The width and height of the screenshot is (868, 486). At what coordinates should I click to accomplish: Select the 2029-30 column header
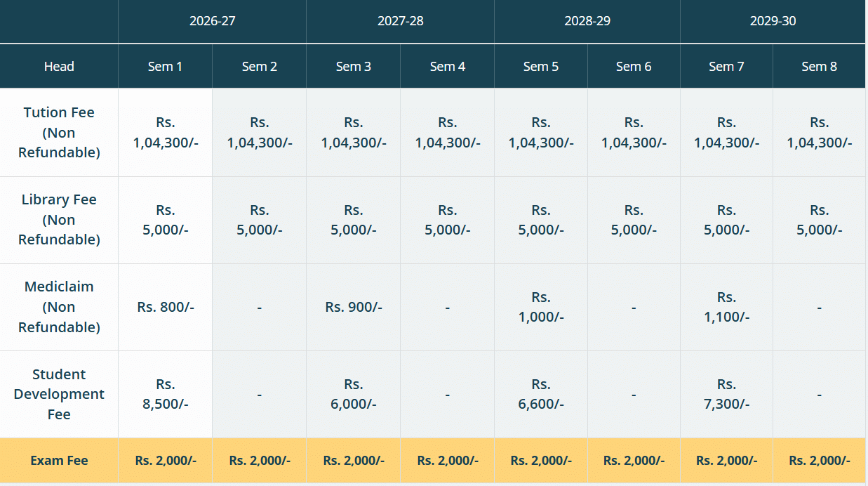[x=773, y=21]
